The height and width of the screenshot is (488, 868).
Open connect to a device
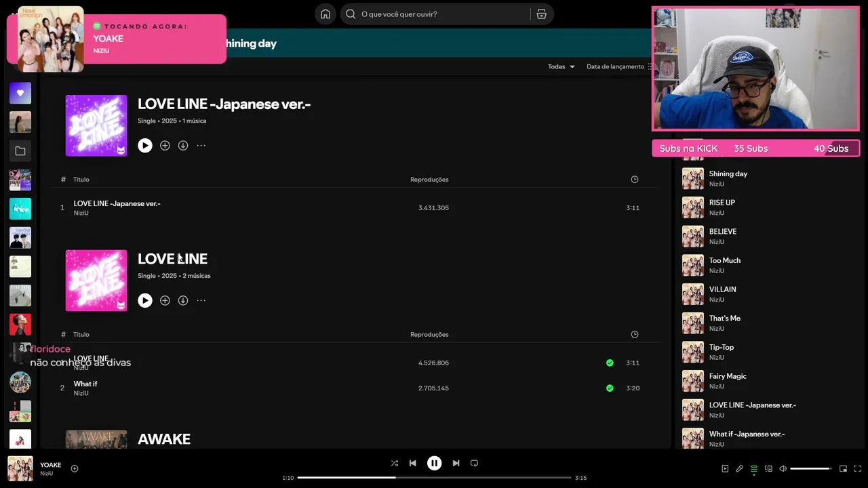tap(769, 469)
